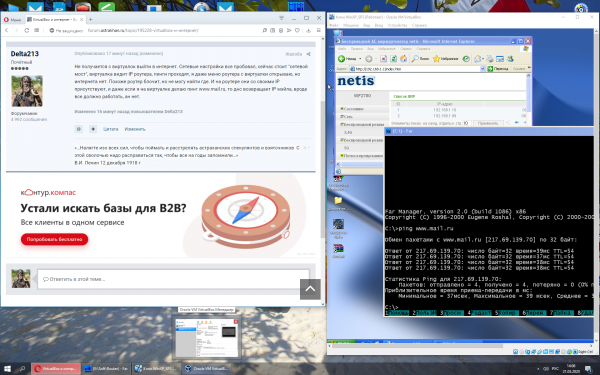Click the Opera address bar URL
Viewport: 600px width, 375px height.
143,30
